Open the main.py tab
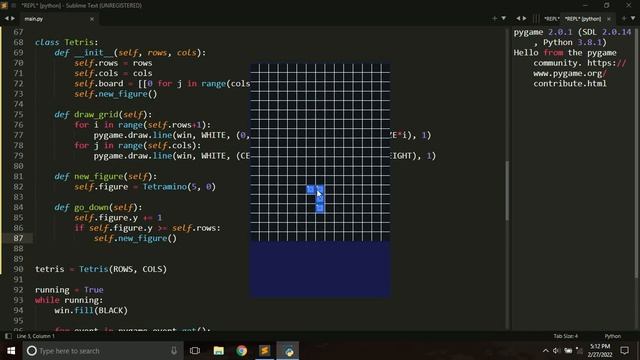 tap(34, 19)
